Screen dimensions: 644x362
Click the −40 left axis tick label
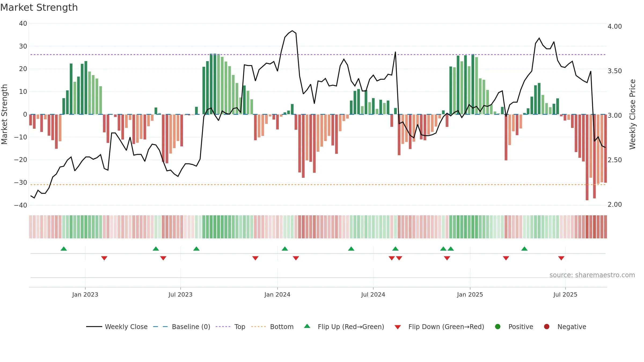(21, 205)
